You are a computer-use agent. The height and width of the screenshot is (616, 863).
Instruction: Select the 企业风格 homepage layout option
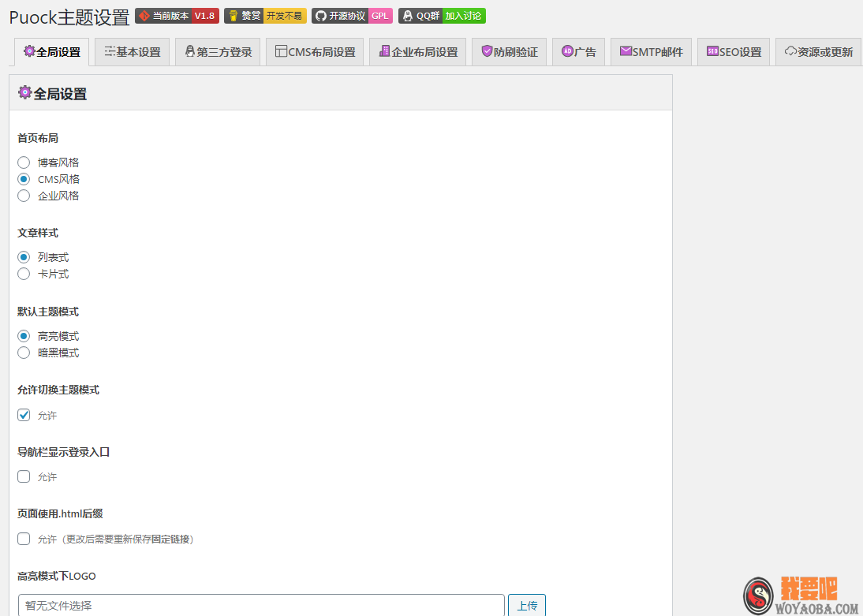(24, 196)
